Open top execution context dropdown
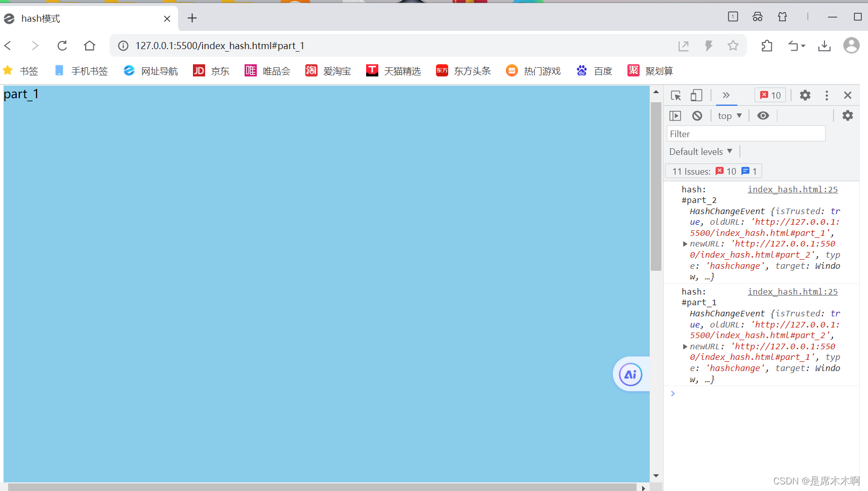Viewport: 868px width, 491px height. pos(730,116)
